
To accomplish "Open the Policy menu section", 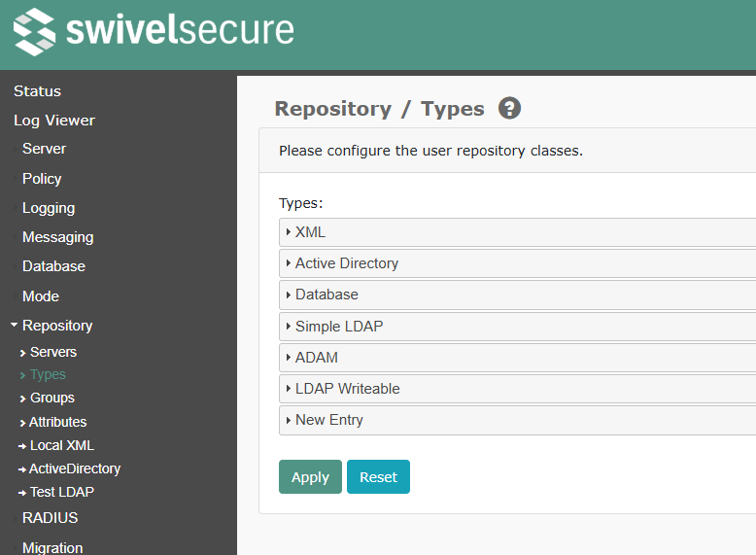I will (x=42, y=179).
